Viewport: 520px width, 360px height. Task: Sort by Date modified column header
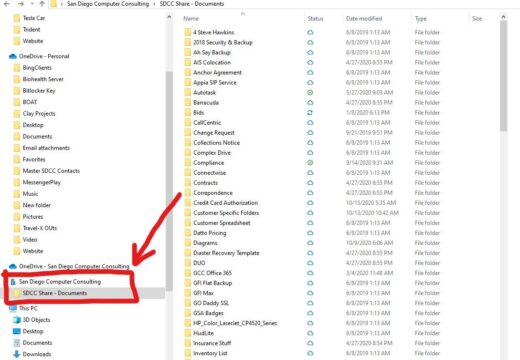364,19
